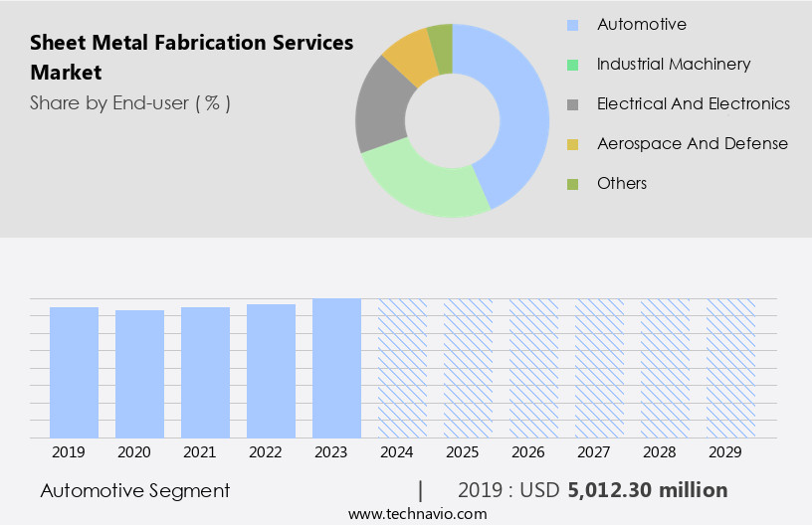The height and width of the screenshot is (525, 812).
Task: Click the hatched 2024 forecast bar
Action: coord(402,368)
